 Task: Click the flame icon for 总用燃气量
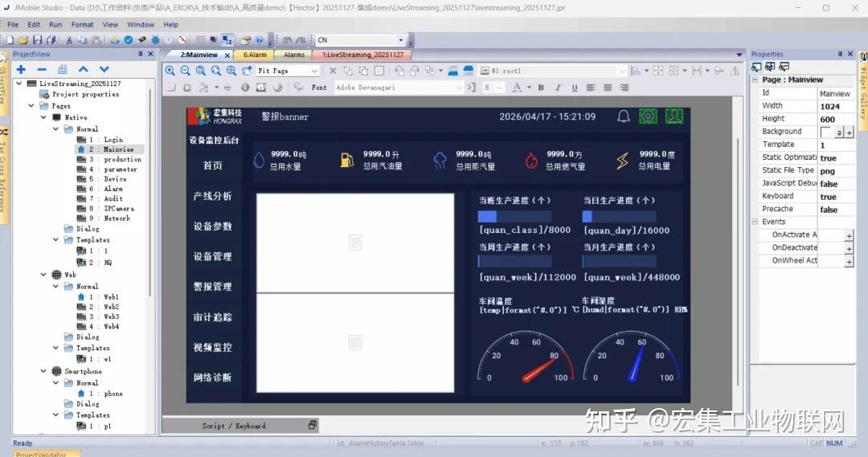tap(531, 161)
